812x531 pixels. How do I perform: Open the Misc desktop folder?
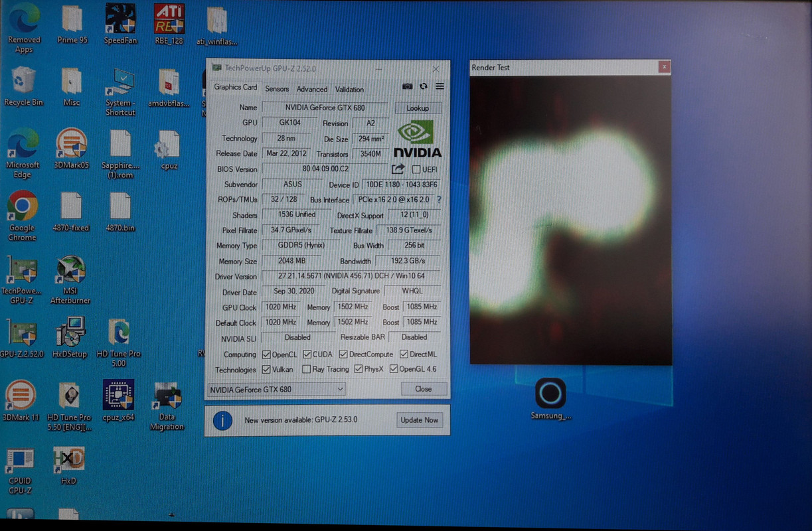click(72, 87)
